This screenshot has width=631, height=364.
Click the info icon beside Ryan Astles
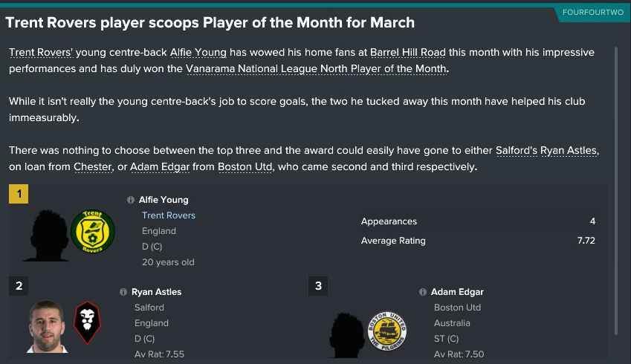pyautogui.click(x=123, y=292)
